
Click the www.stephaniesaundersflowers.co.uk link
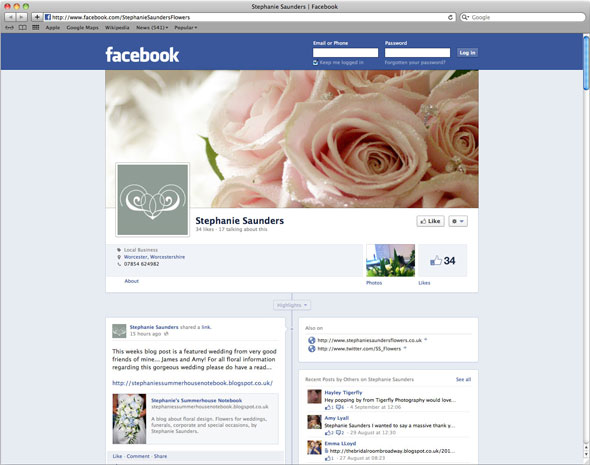(x=370, y=340)
